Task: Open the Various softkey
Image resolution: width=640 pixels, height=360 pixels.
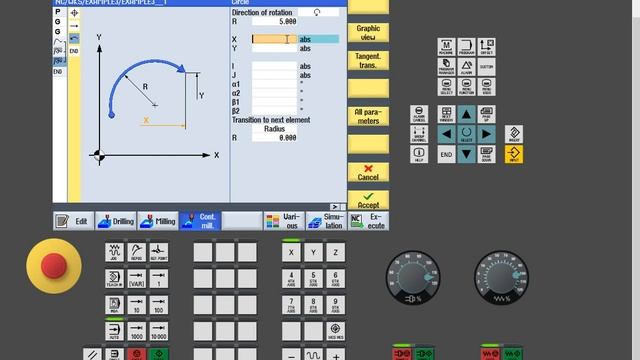Action: click(284, 221)
